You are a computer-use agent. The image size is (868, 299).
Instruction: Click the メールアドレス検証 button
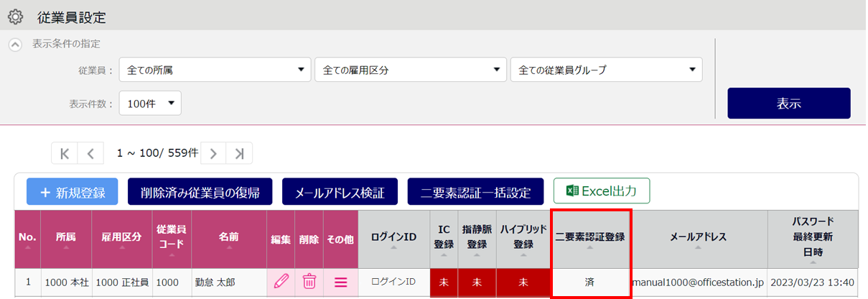click(x=340, y=192)
